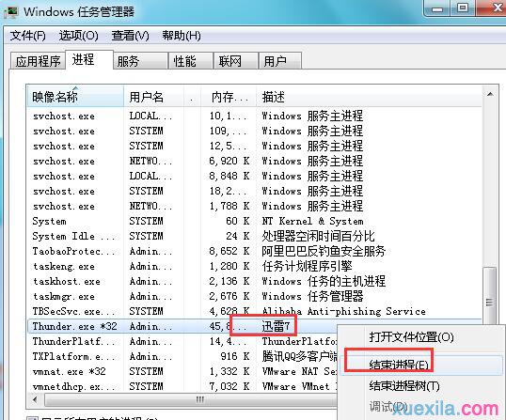Click the vertical scrollbar thumb
Viewport: 506px width, 420px height.
point(490,297)
